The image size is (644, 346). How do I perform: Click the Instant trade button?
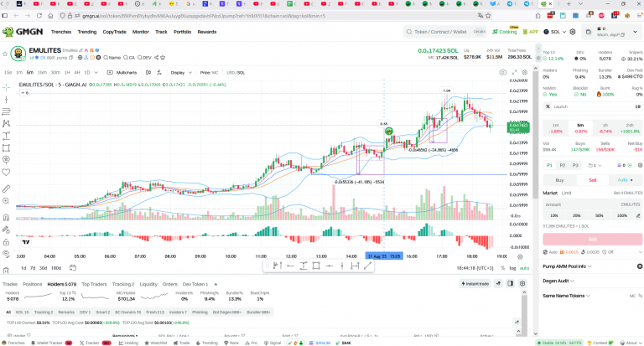click(475, 284)
